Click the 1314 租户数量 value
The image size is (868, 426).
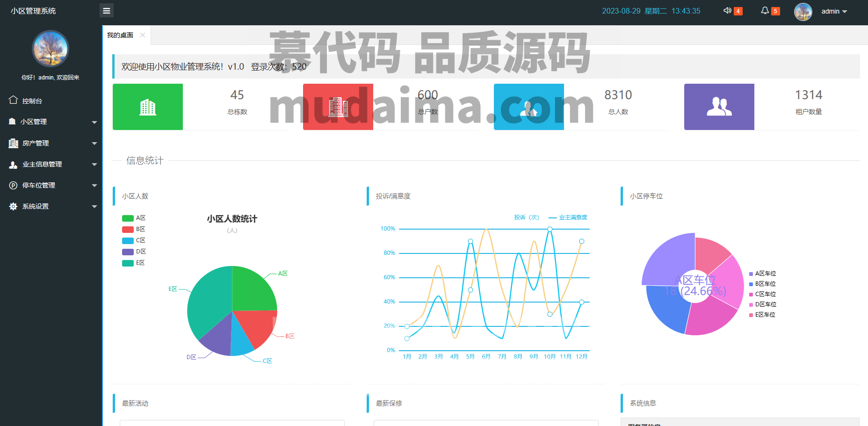(x=809, y=95)
